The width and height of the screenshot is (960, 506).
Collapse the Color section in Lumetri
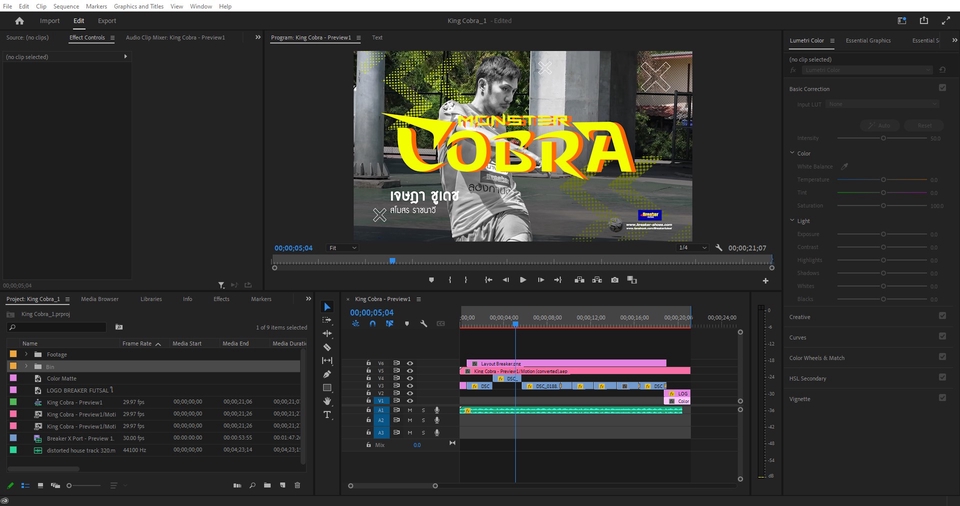(x=792, y=153)
